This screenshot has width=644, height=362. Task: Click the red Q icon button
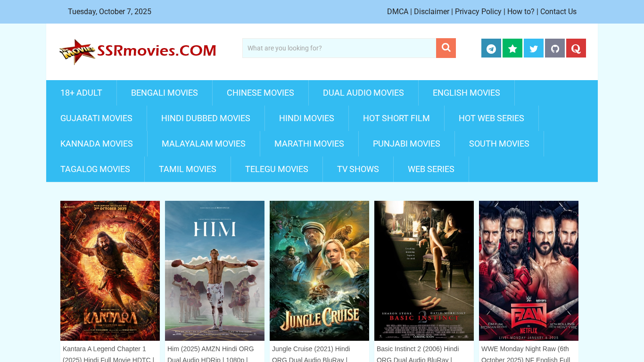(x=576, y=48)
